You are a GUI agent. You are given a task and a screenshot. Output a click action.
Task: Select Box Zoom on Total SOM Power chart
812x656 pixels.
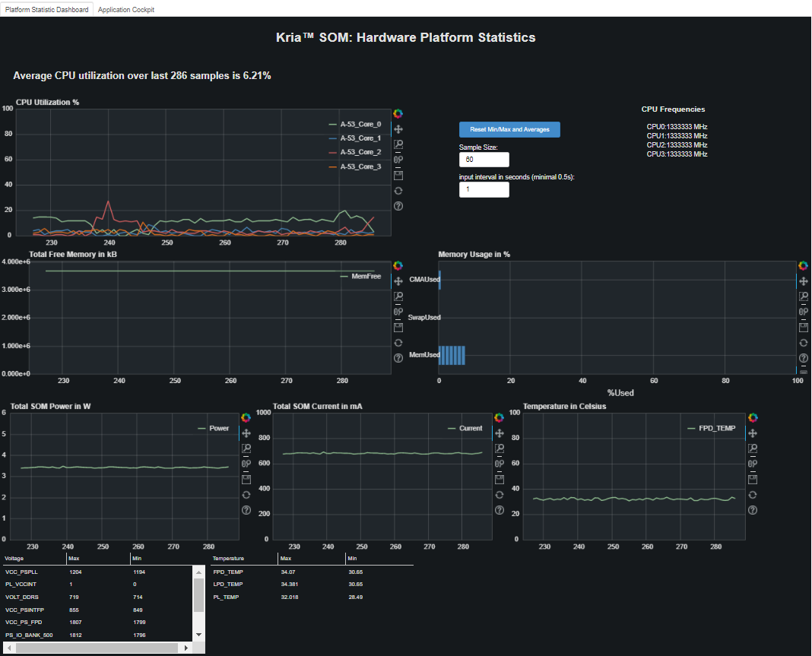pos(246,448)
